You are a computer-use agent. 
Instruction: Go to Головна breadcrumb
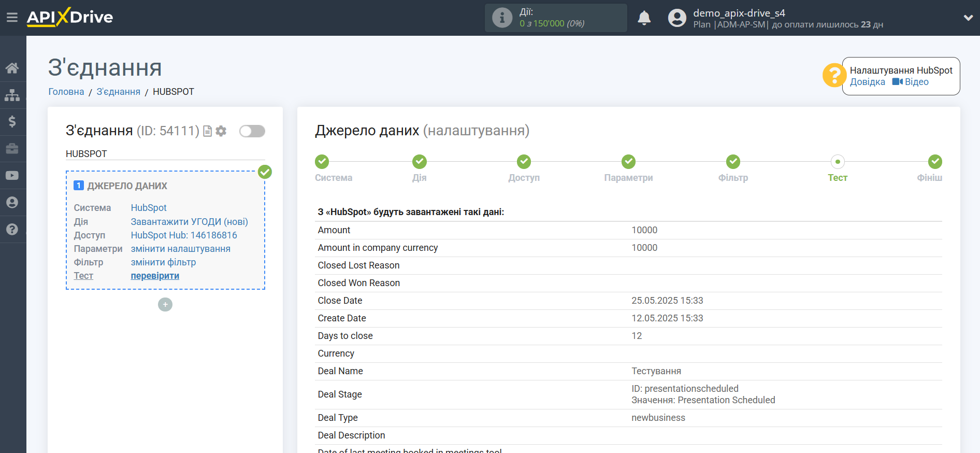pos(66,92)
